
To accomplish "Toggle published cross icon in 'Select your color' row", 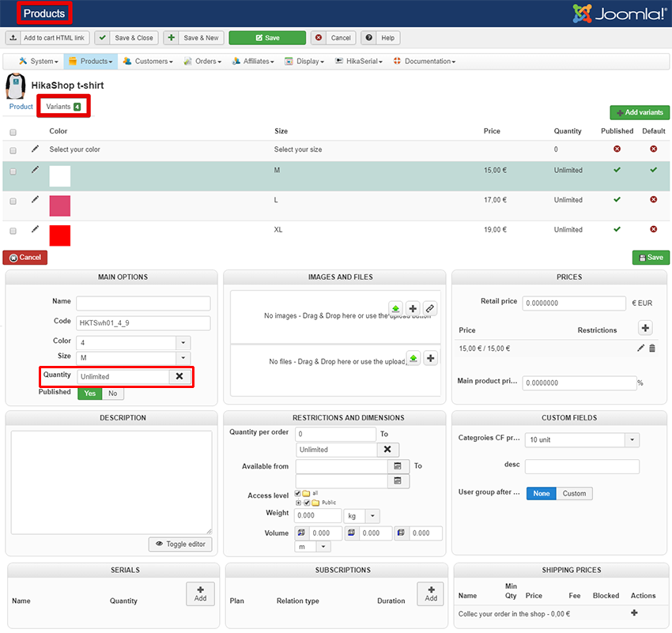I will 617,149.
